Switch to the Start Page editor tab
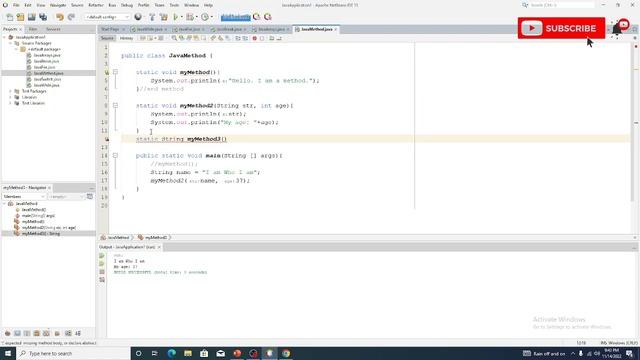 (110, 29)
